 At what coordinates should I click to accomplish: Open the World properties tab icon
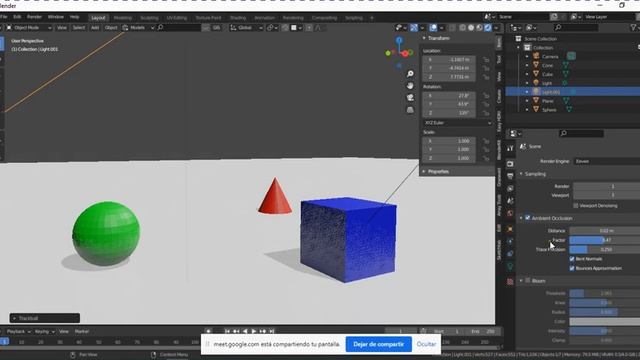(x=510, y=213)
